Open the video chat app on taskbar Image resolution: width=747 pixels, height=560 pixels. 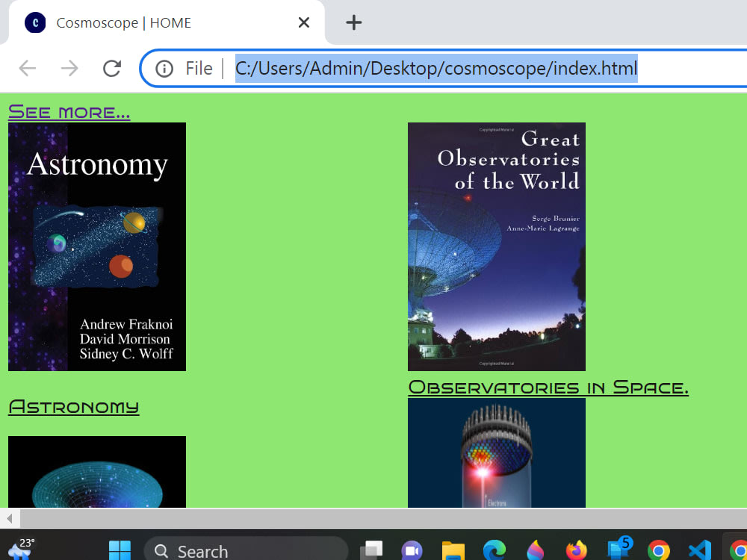pyautogui.click(x=412, y=551)
